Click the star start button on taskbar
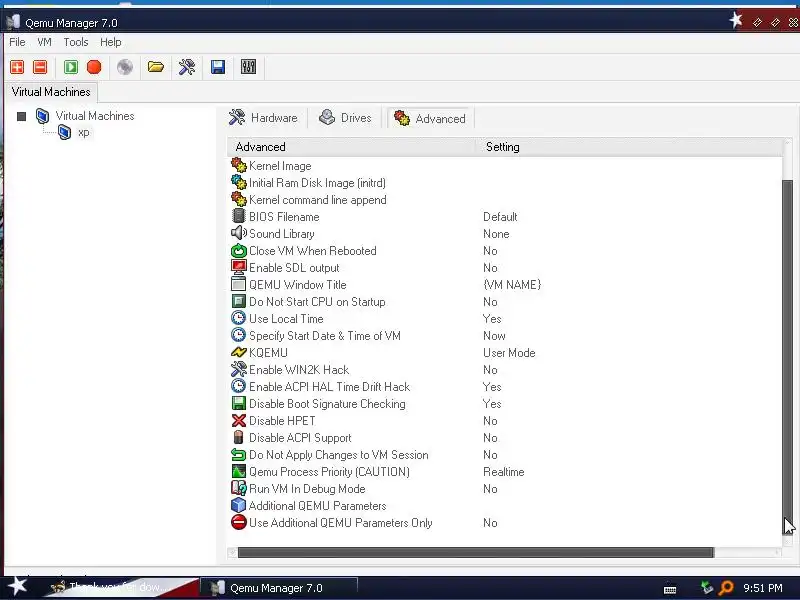The width and height of the screenshot is (800, 600). [x=17, y=587]
